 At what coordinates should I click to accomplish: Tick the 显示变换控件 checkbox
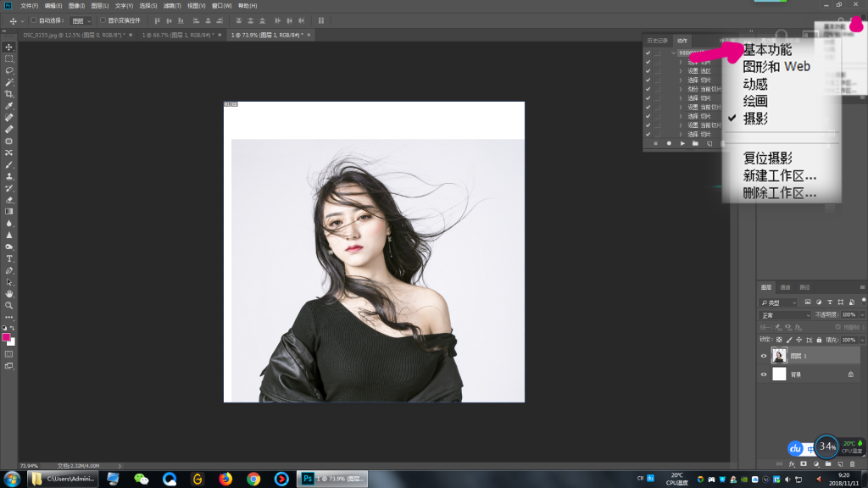tap(103, 20)
